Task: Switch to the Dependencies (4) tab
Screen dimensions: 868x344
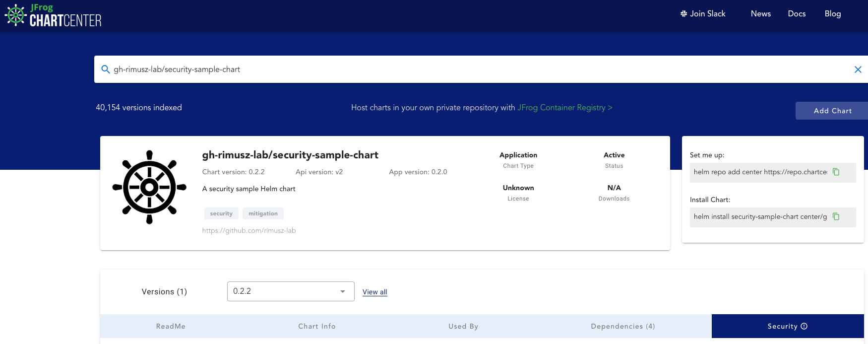Action: (623, 326)
